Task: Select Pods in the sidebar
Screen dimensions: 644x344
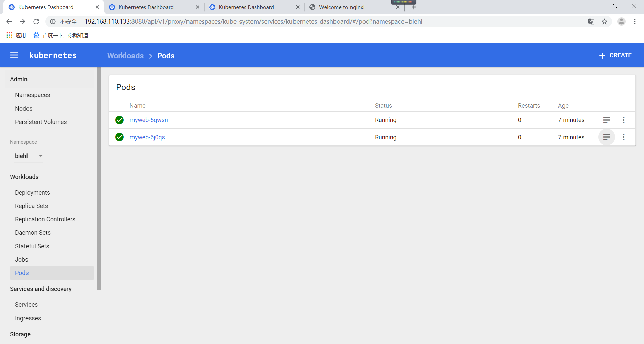Action: pyautogui.click(x=52, y=273)
